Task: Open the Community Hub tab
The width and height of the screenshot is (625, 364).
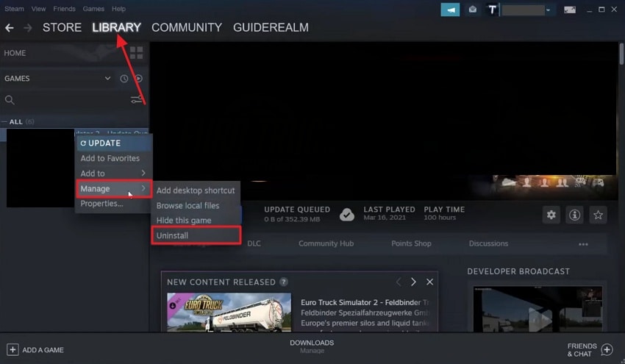Action: click(x=326, y=243)
